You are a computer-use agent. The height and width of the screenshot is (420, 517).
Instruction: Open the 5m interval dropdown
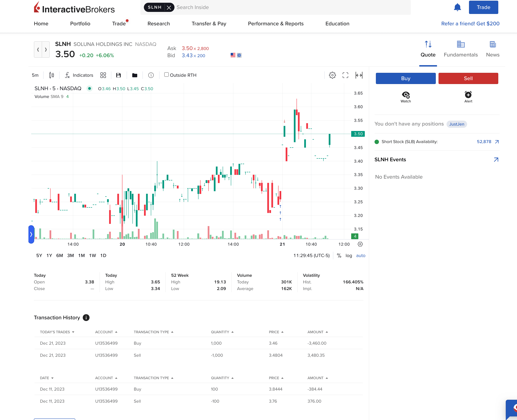tap(35, 75)
